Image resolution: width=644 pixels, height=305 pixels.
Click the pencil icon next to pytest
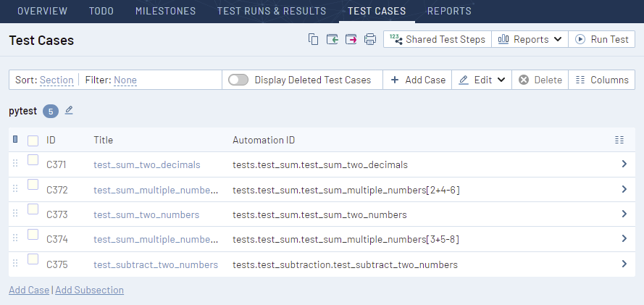pos(69,110)
